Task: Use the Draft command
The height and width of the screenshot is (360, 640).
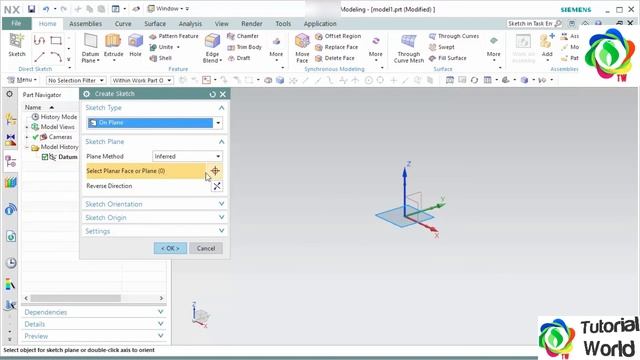Action: click(x=239, y=58)
